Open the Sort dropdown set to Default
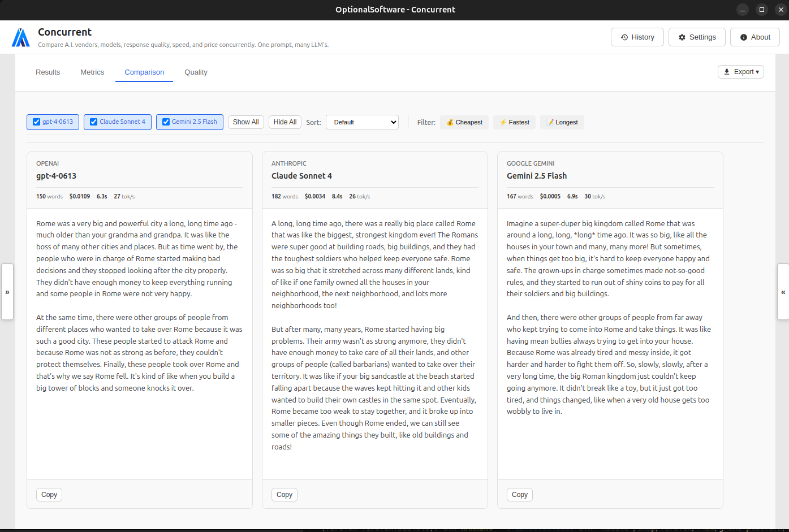The height and width of the screenshot is (532, 789). click(362, 122)
